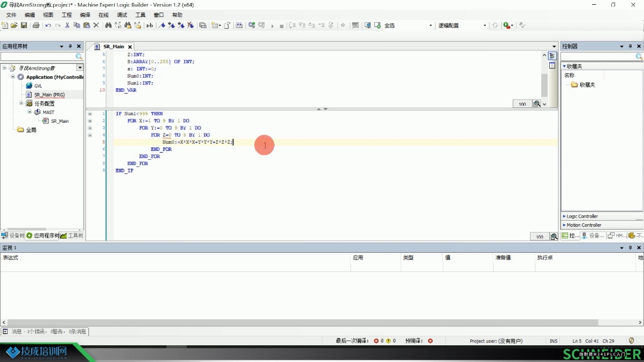This screenshot has height=362, width=644.
Task: Expand the Motion Controller section
Action: pos(565,225)
